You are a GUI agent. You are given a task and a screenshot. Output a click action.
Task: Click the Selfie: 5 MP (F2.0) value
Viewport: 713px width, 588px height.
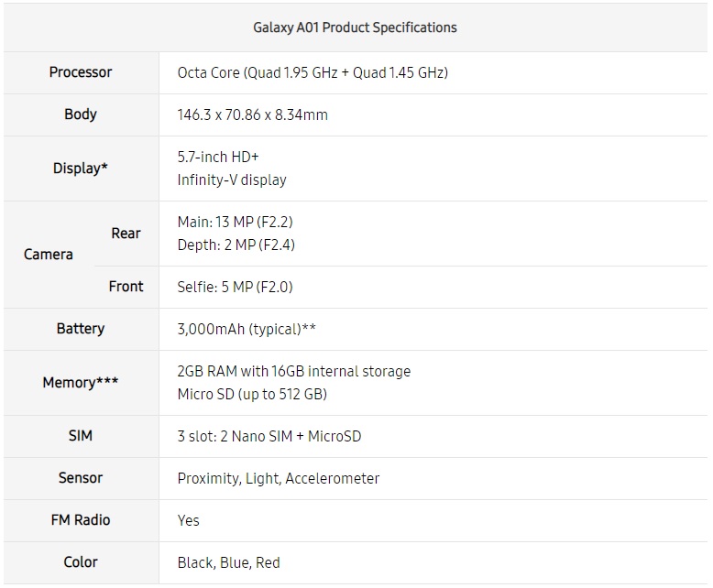click(235, 287)
